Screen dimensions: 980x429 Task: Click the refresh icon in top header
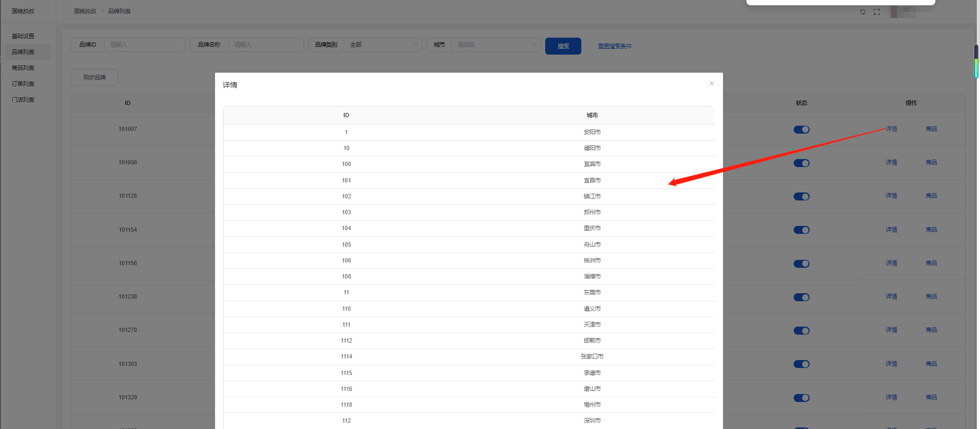click(x=863, y=12)
